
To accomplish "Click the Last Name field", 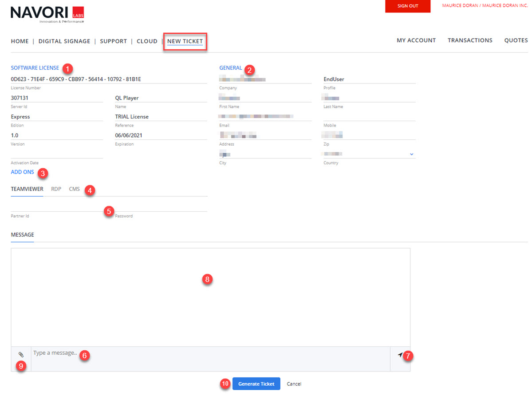I will pyautogui.click(x=370, y=98).
